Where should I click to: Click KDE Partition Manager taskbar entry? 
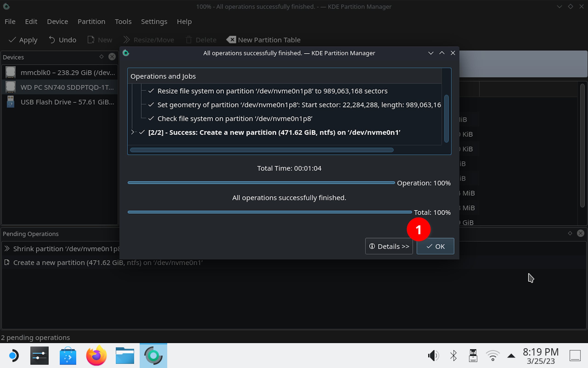coord(153,356)
